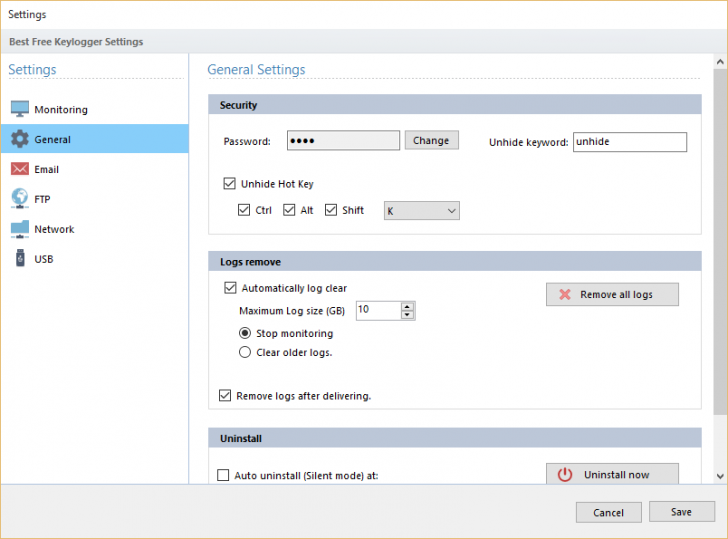
Task: Uncheck the Alt modifier checkbox
Action: 289,210
